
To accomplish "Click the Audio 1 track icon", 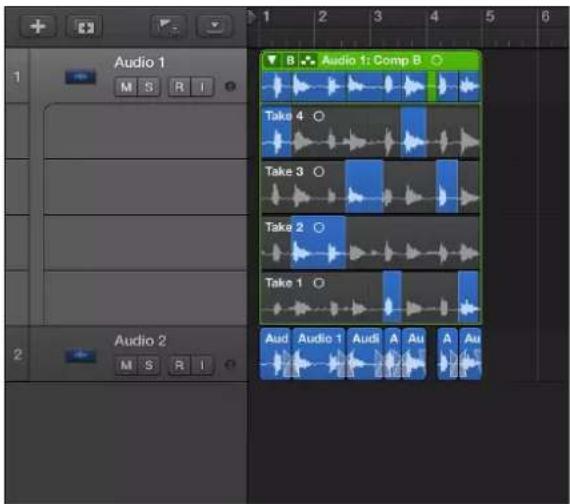I will (81, 77).
